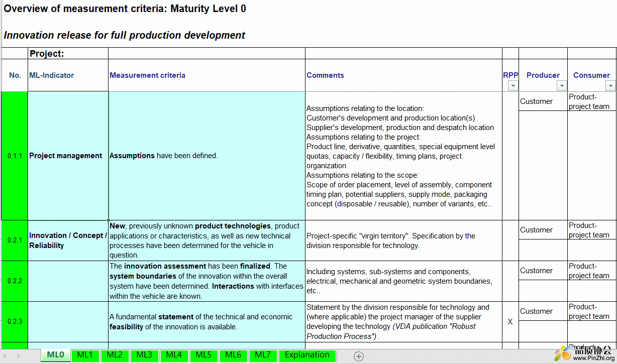Open the RPP column filter dropdown
The image size is (617, 364).
512,86
